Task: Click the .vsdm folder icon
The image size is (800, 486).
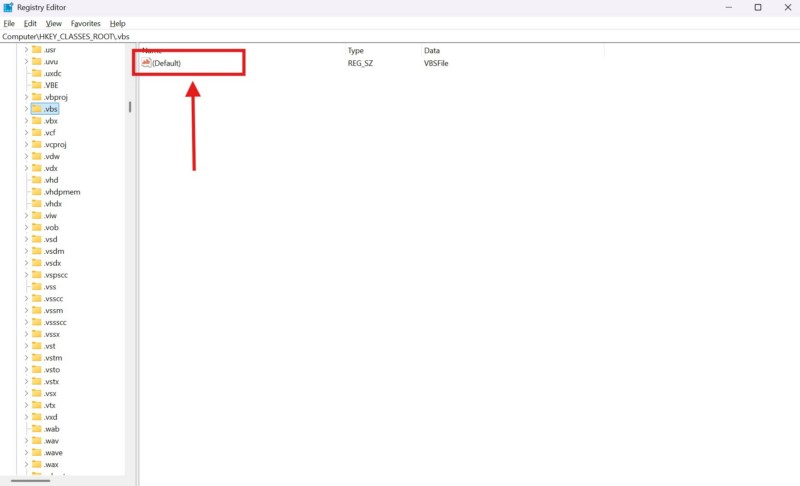Action: [x=37, y=251]
